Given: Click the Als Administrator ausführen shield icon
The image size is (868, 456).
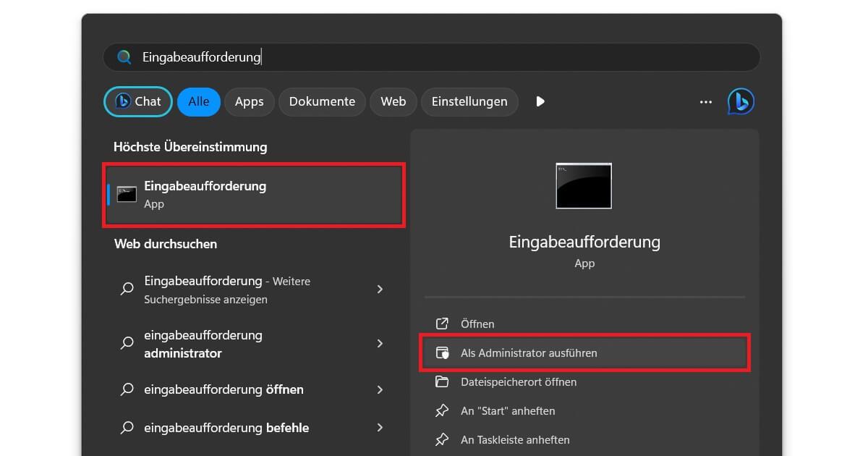Looking at the screenshot, I should pos(442,352).
